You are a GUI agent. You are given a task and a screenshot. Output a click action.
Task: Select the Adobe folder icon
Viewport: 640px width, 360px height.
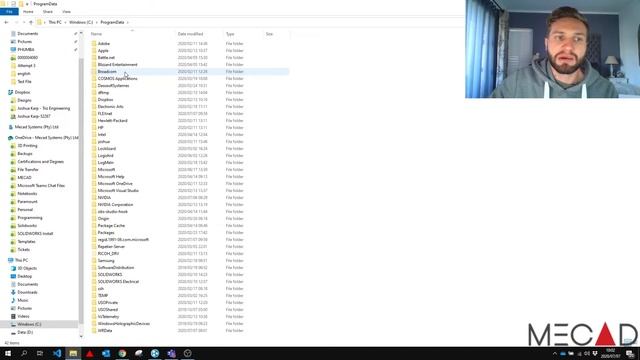pos(94,43)
